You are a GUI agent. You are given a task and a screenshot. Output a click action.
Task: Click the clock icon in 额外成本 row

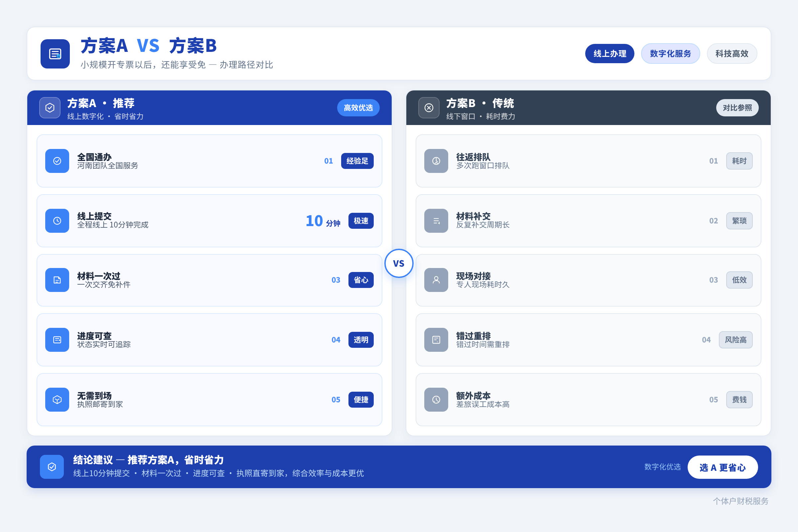(x=436, y=400)
